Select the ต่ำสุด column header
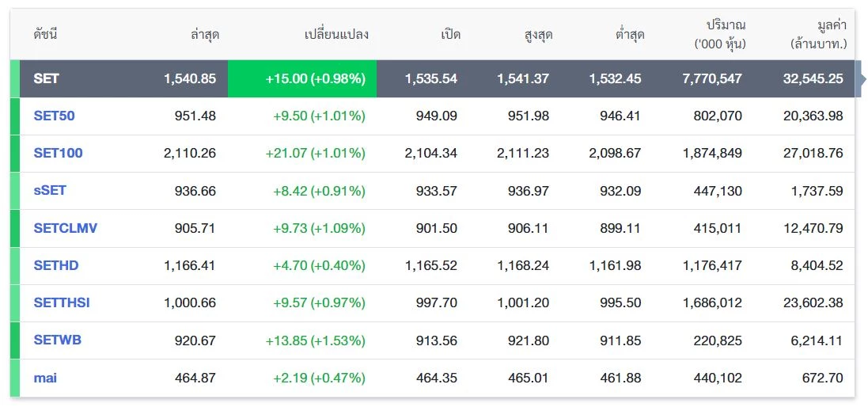The width and height of the screenshot is (868, 407). [x=630, y=34]
